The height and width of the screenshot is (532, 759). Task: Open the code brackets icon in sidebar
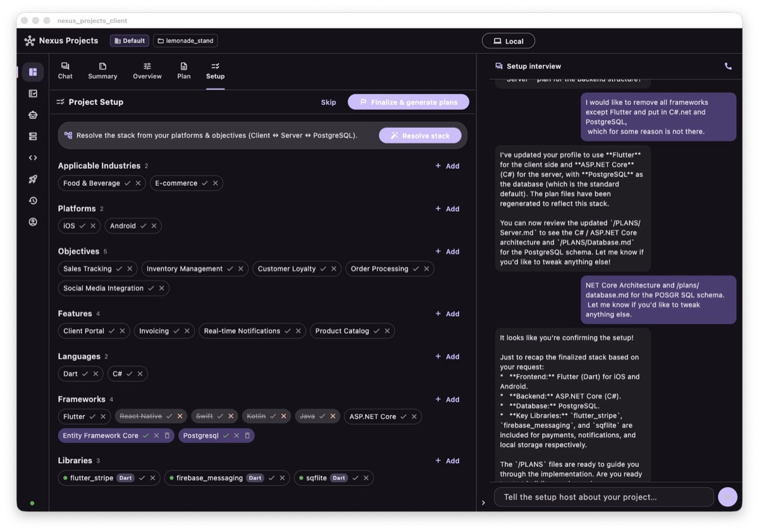tap(33, 158)
